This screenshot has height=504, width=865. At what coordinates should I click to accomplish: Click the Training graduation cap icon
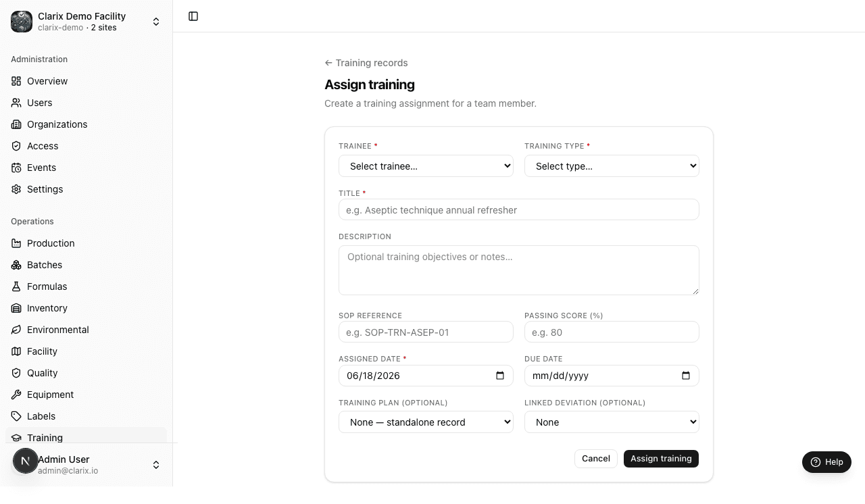(x=16, y=438)
